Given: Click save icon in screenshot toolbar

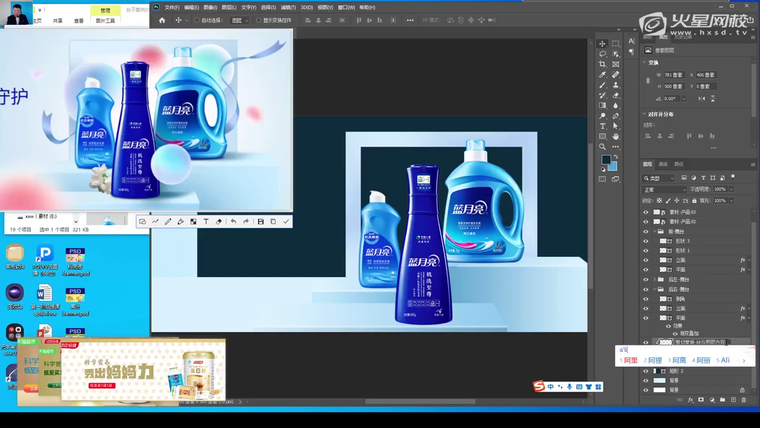Looking at the screenshot, I should point(260,222).
